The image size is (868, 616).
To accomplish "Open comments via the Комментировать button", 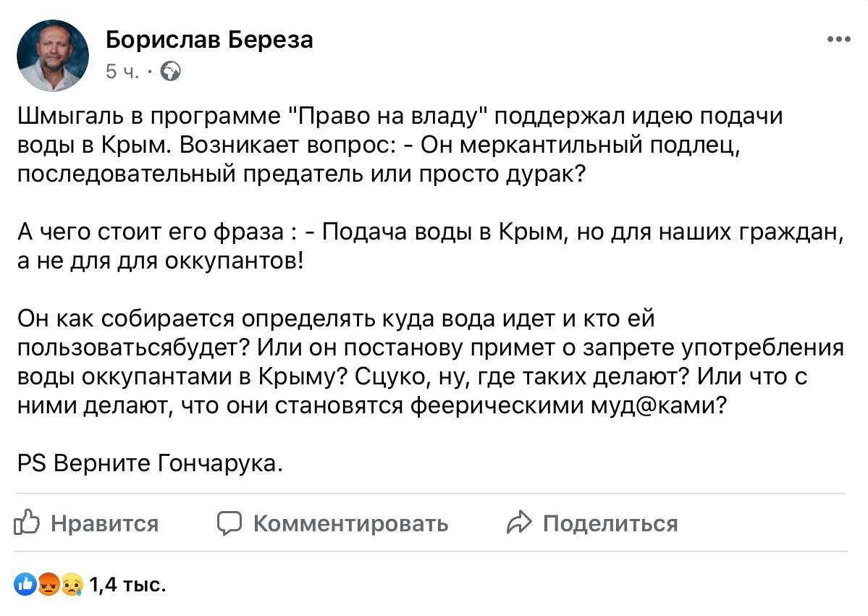I will tap(332, 523).
